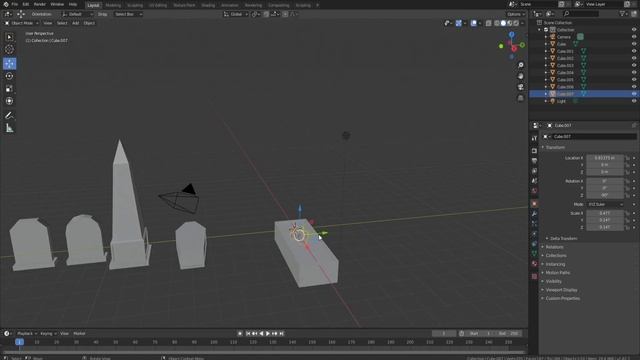The width and height of the screenshot is (640, 360).
Task: Choose the Rotate tool
Action: coord(9,76)
